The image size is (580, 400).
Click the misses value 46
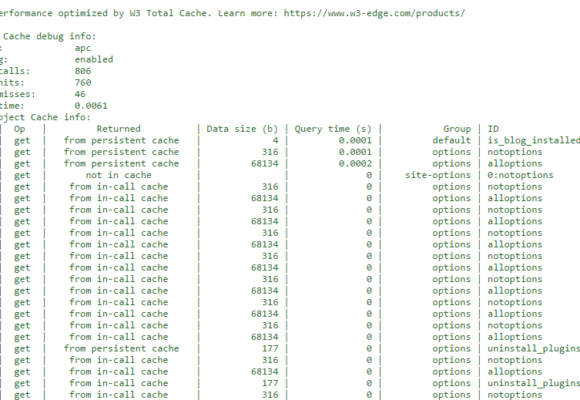click(80, 94)
